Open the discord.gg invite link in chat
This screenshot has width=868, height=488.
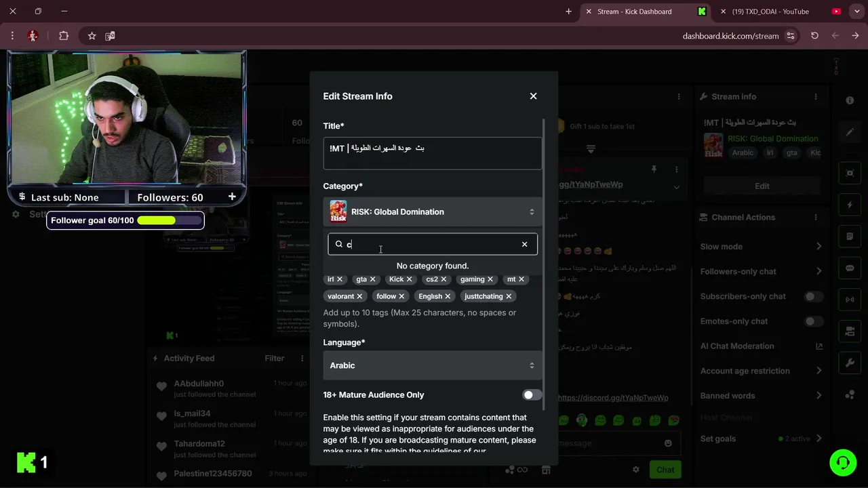click(612, 398)
